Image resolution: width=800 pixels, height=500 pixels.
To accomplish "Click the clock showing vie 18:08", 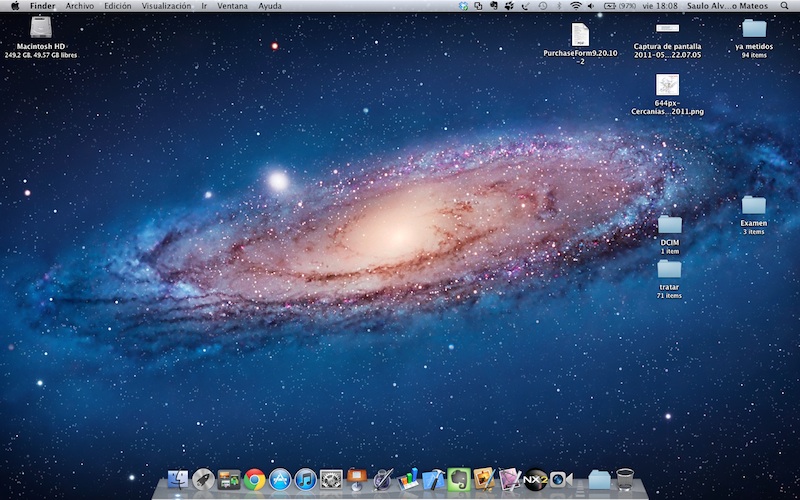I will tap(660, 6).
